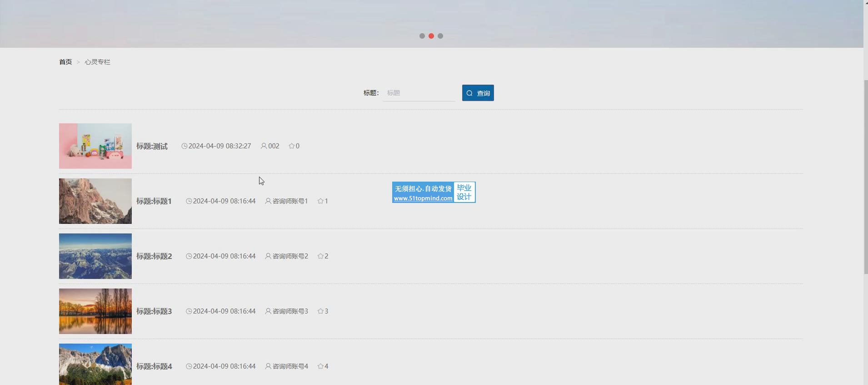The height and width of the screenshot is (385, 868).
Task: Click user icon beside 咨询师账号2
Action: point(268,256)
